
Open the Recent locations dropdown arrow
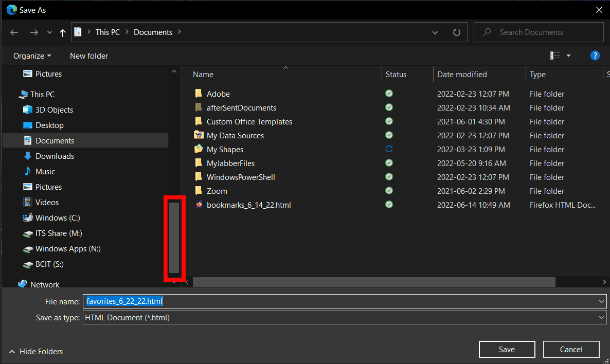[x=49, y=32]
